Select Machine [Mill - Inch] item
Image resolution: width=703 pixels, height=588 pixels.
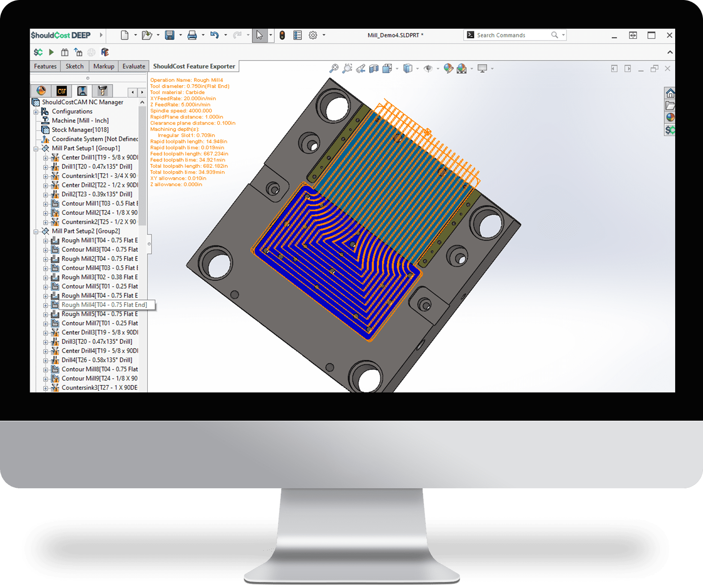80,121
